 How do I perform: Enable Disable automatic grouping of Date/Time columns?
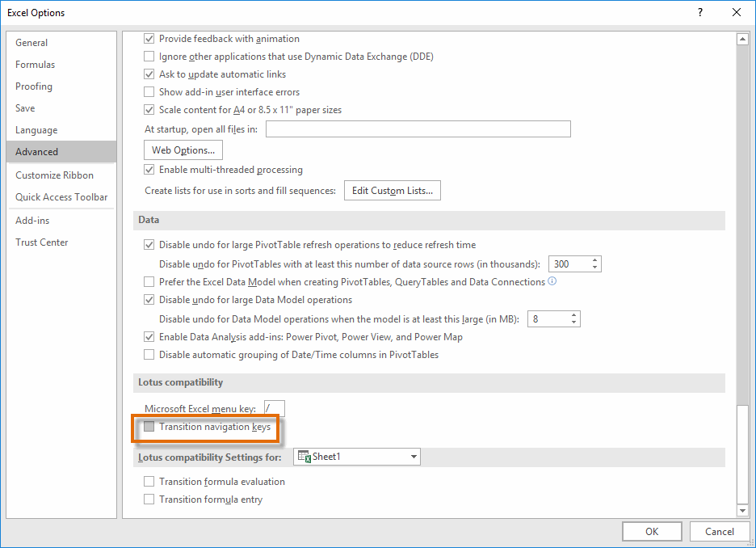[x=149, y=355]
